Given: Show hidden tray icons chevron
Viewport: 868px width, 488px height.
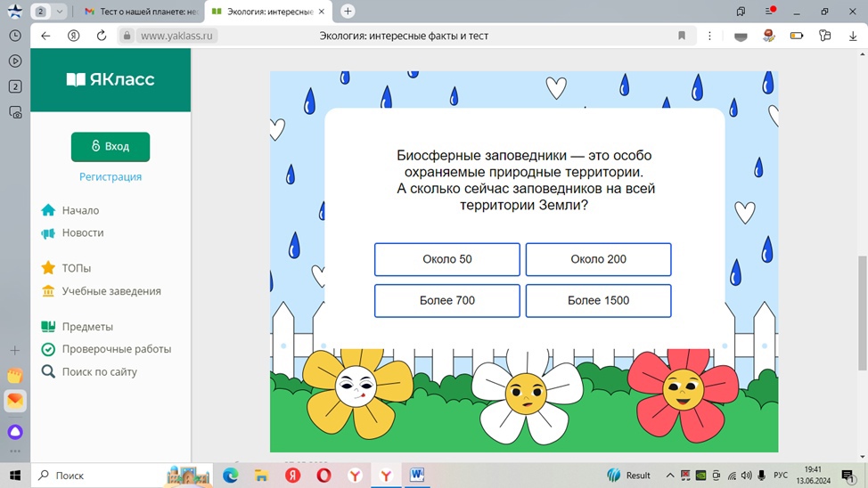Looking at the screenshot, I should click(670, 476).
